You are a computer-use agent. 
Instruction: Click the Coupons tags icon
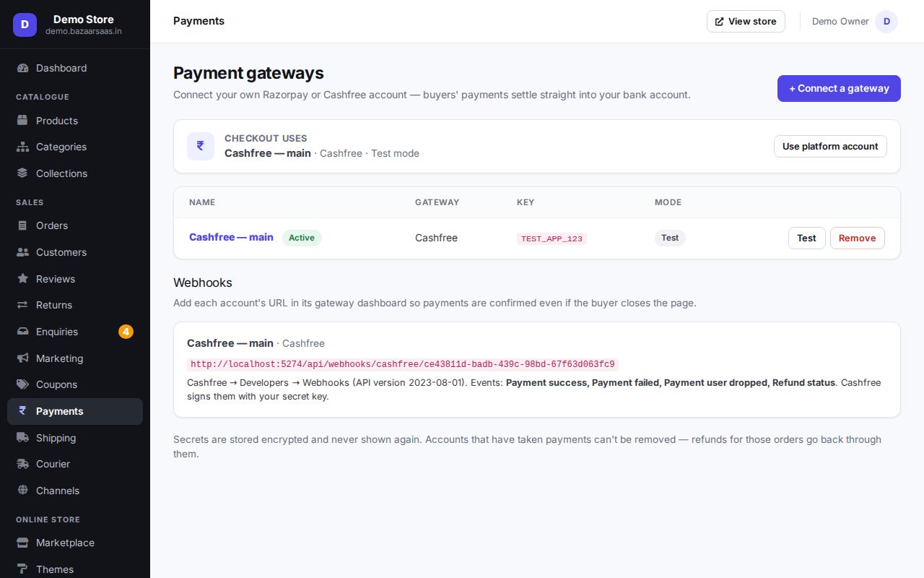tap(22, 384)
